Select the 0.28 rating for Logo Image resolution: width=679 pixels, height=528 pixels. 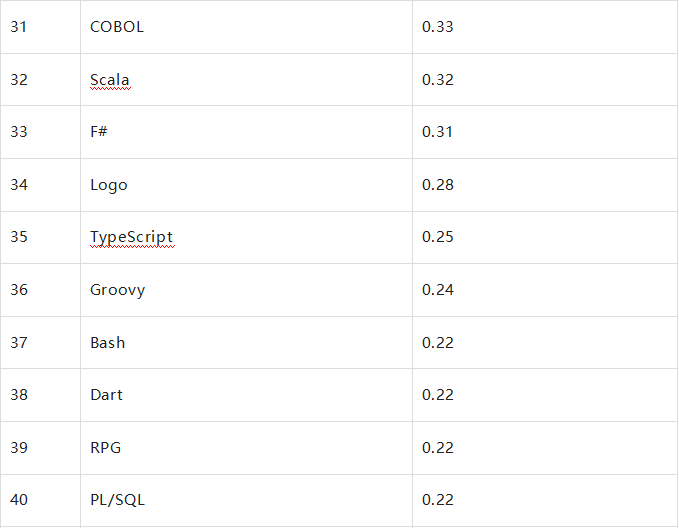pyautogui.click(x=437, y=185)
